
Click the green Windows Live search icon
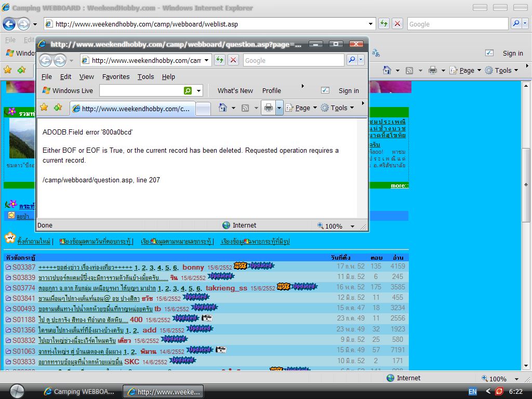pos(188,90)
